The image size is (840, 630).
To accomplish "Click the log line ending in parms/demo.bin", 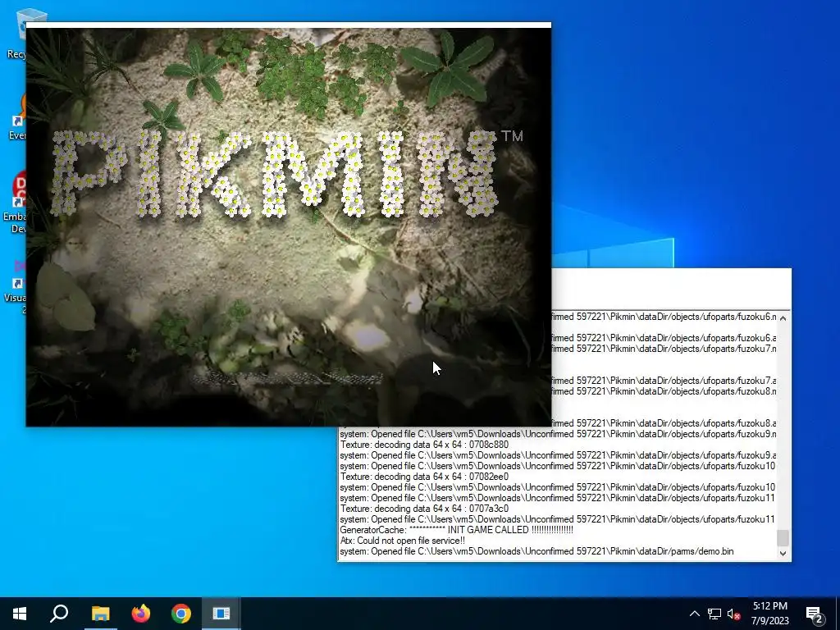I will click(536, 551).
